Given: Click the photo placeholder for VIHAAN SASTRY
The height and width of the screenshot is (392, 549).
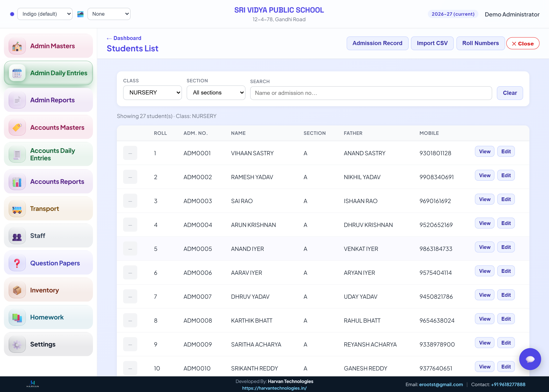Looking at the screenshot, I should tap(130, 153).
